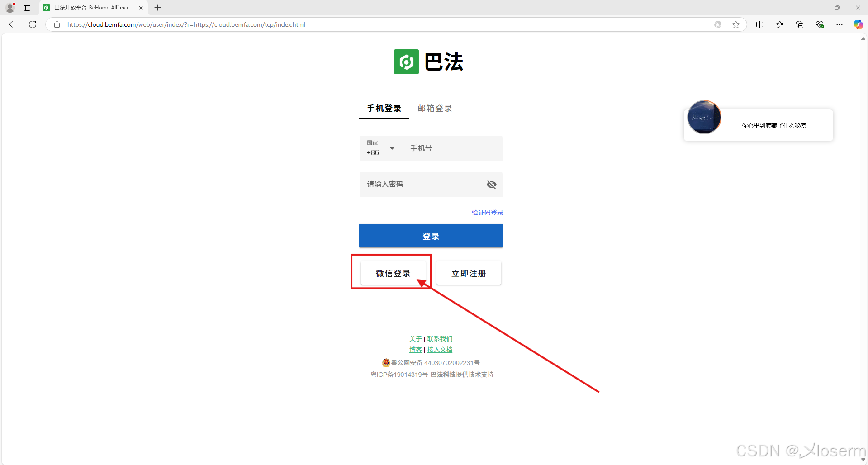Image resolution: width=868 pixels, height=465 pixels.
Task: Click the blue 登录 button
Action: pos(431,236)
